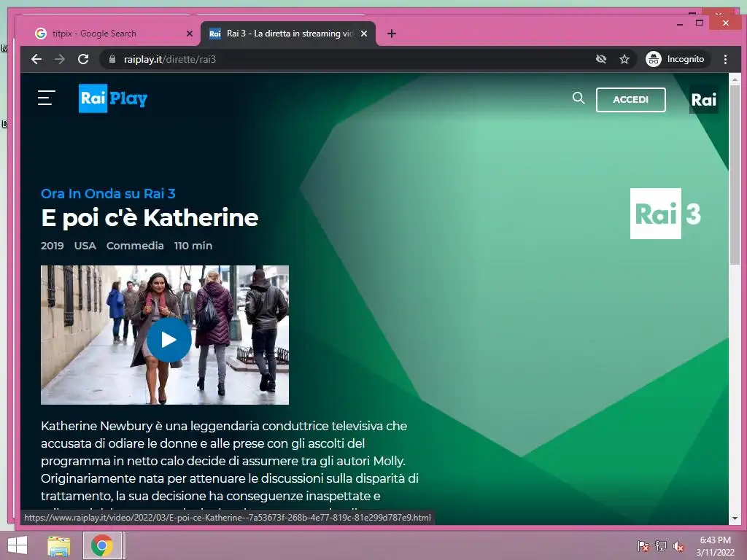This screenshot has width=747, height=560.
Task: Click the vertical scrollbar thumb
Action: click(x=735, y=176)
